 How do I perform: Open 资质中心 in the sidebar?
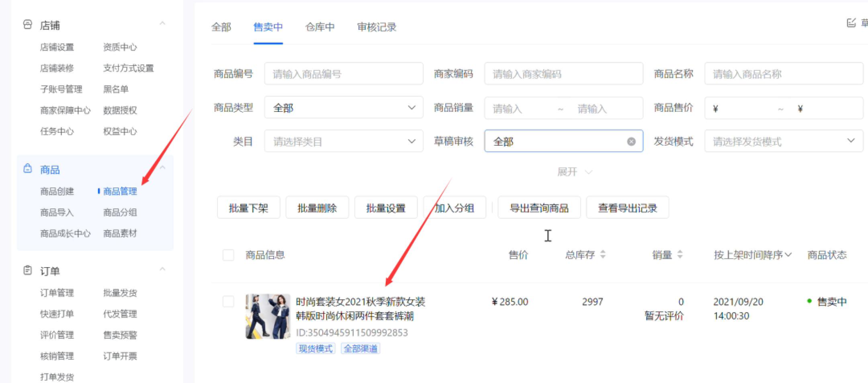point(120,47)
